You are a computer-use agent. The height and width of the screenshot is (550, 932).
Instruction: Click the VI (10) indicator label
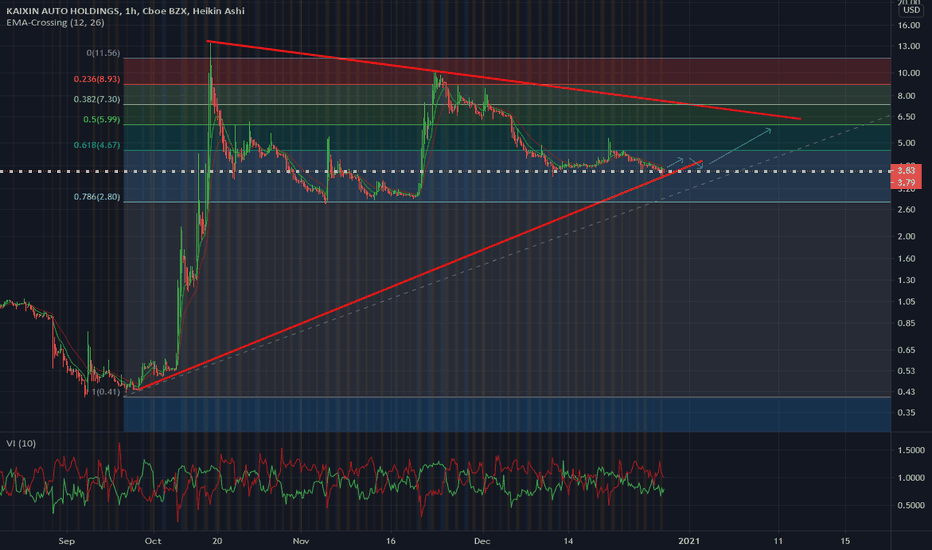click(21, 444)
